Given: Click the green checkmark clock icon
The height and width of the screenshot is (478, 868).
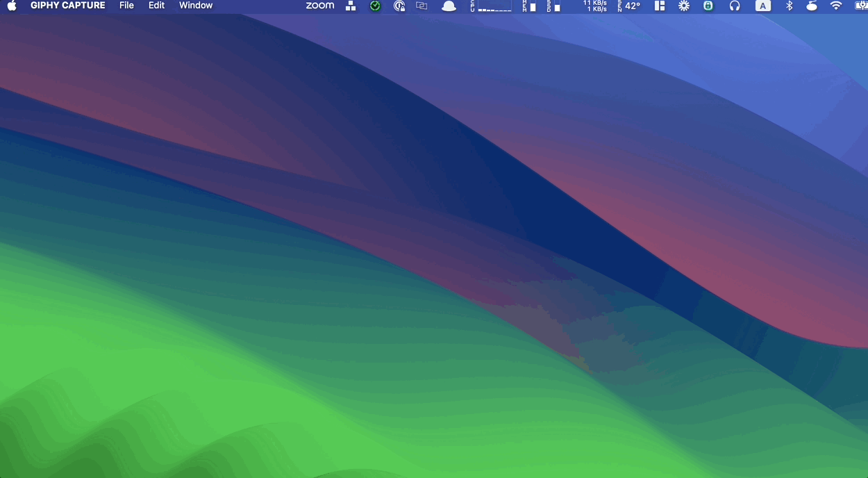Looking at the screenshot, I should [x=375, y=6].
